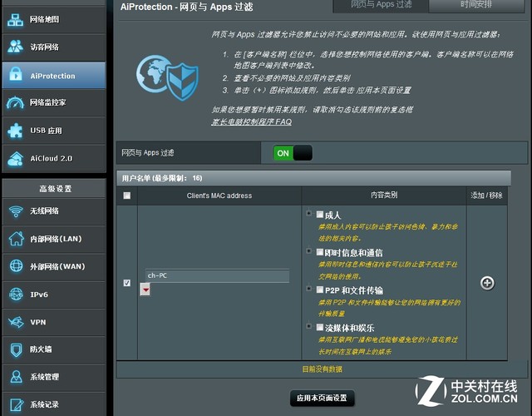Switch to the 时间安排 tab

click(x=476, y=5)
